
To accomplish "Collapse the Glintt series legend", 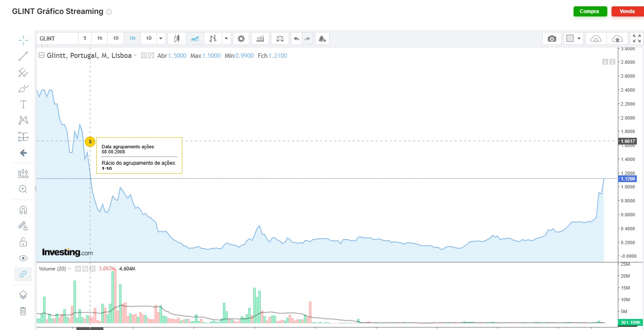I will [x=42, y=55].
